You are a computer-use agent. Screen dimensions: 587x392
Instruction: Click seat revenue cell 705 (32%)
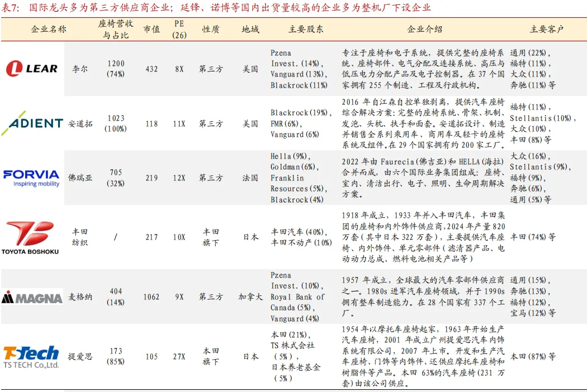point(116,178)
